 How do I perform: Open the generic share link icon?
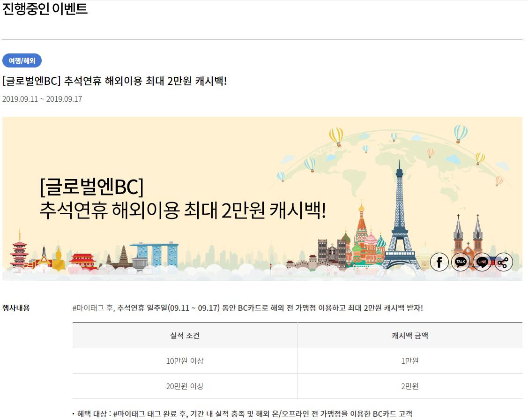click(x=503, y=262)
